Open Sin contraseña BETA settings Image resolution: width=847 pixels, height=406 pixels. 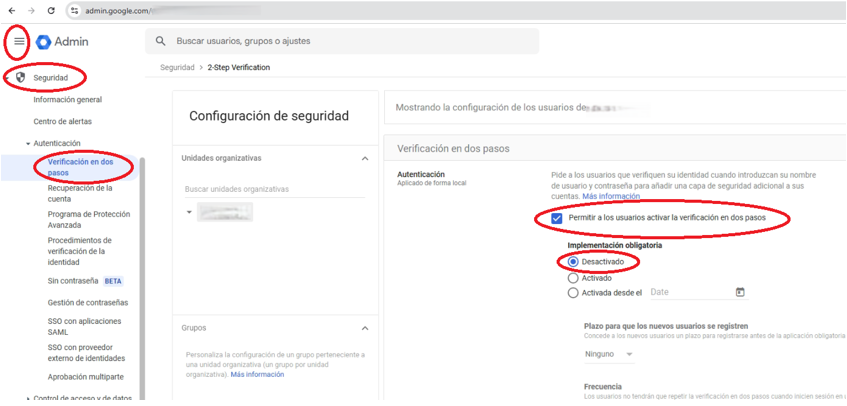pos(85,281)
